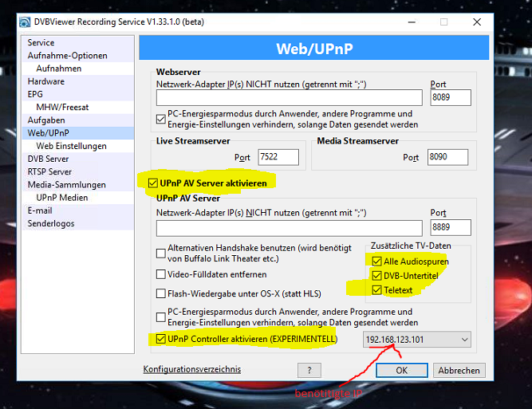Check Video-Fülldaten entfernen
This screenshot has width=532, height=409.
161,274
